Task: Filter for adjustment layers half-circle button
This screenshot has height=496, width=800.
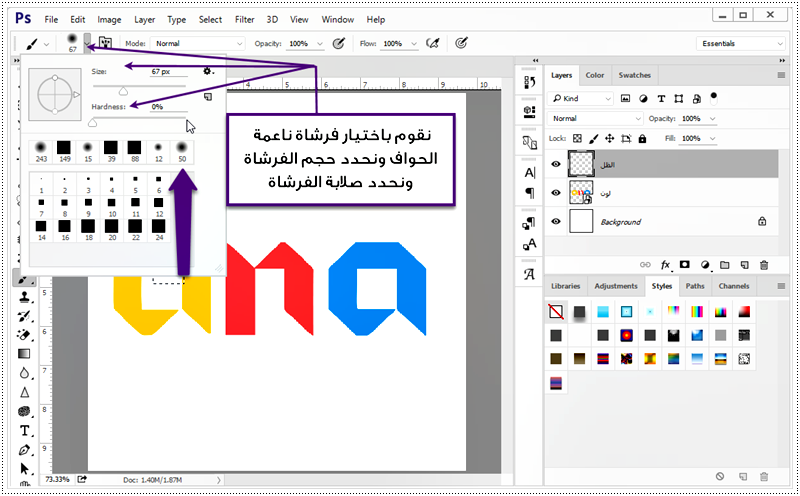Action: [643, 98]
